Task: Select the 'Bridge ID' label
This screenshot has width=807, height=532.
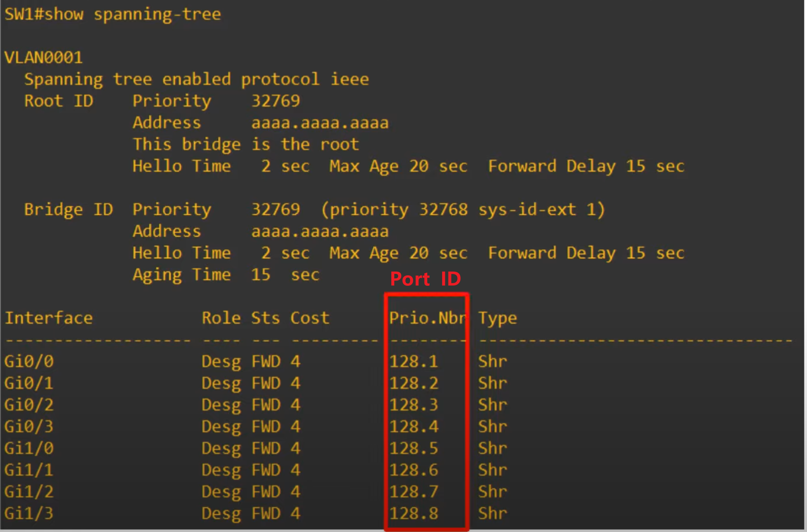Action: click(x=69, y=210)
